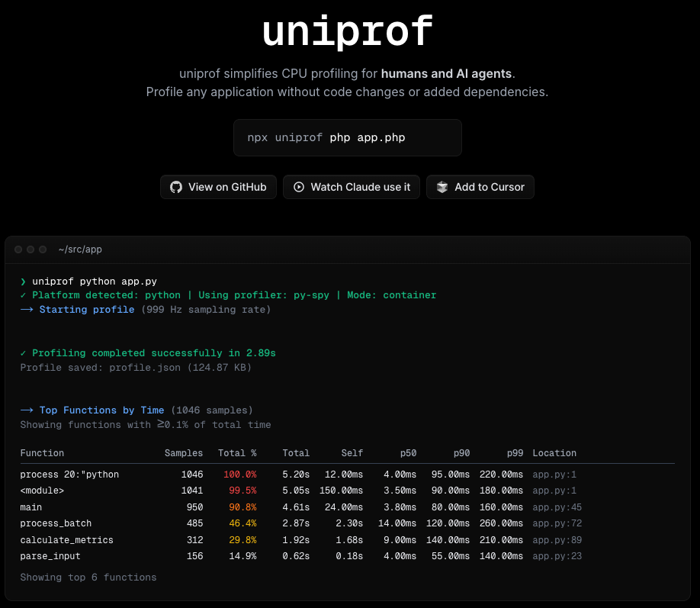
Task: Click the 29.8% value for calculate_metrics
Action: [242, 539]
